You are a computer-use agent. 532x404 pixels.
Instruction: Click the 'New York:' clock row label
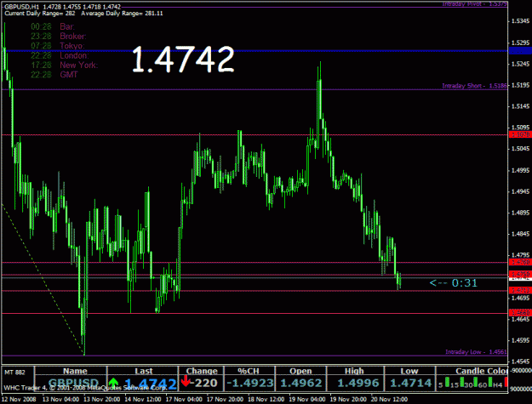tap(78, 65)
